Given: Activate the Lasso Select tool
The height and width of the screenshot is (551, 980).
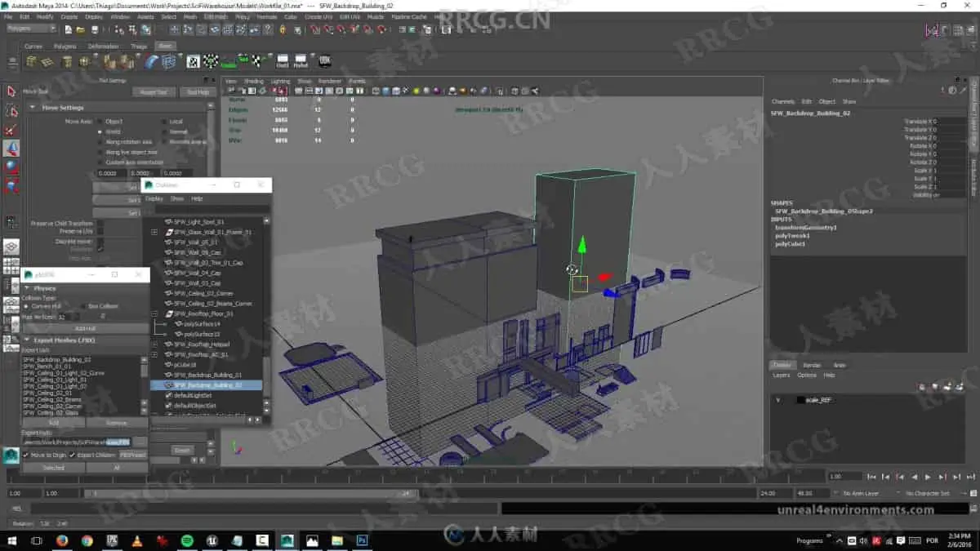Looking at the screenshot, I should pyautogui.click(x=11, y=111).
